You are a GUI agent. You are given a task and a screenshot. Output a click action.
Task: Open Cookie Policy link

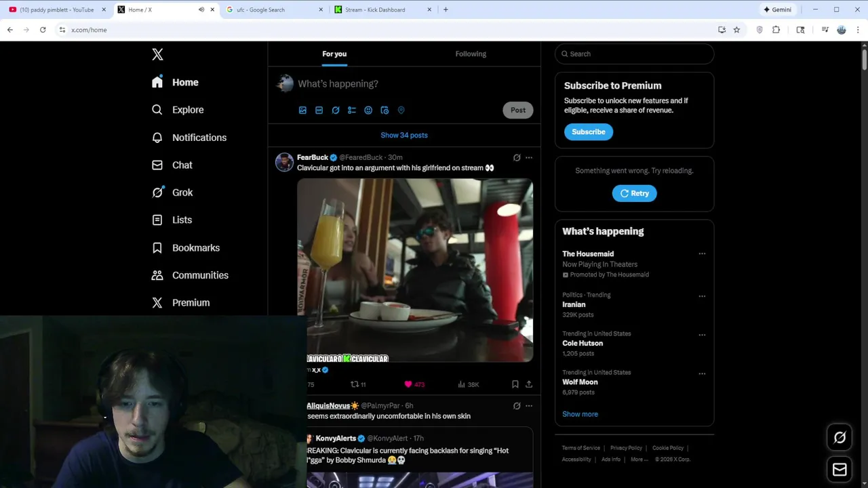coord(668,448)
